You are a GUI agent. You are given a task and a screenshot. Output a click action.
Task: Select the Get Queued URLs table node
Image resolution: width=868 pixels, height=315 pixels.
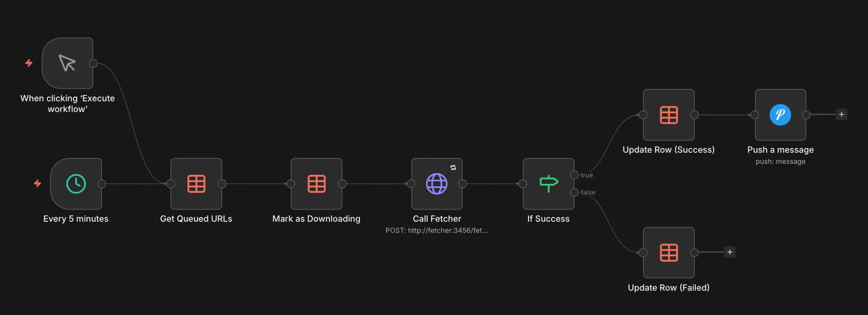(196, 184)
